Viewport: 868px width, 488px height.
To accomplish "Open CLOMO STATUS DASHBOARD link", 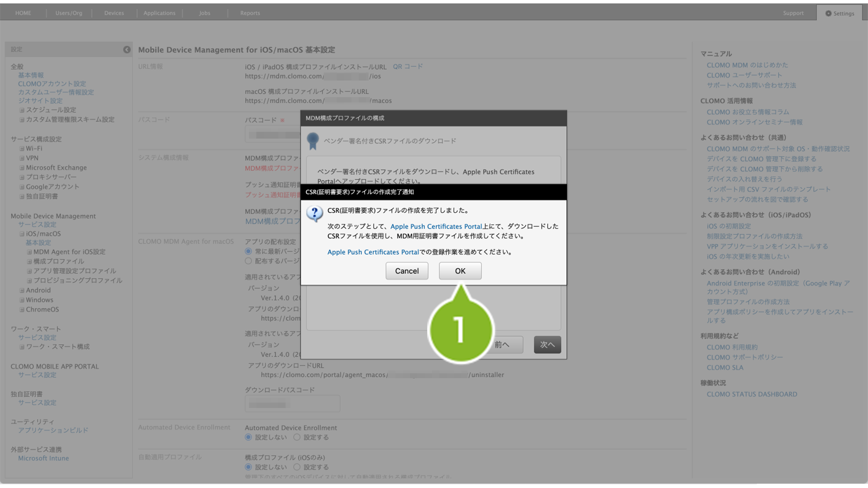I will (752, 394).
